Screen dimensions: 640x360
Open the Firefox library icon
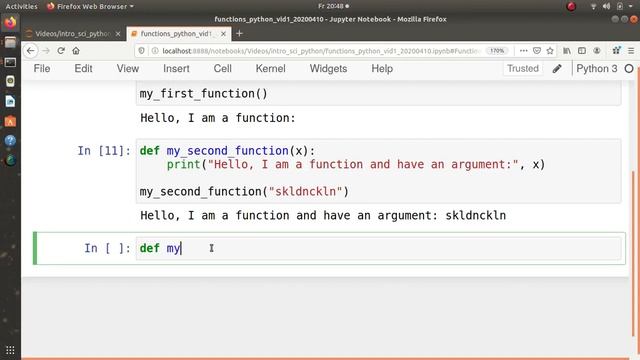[567, 51]
